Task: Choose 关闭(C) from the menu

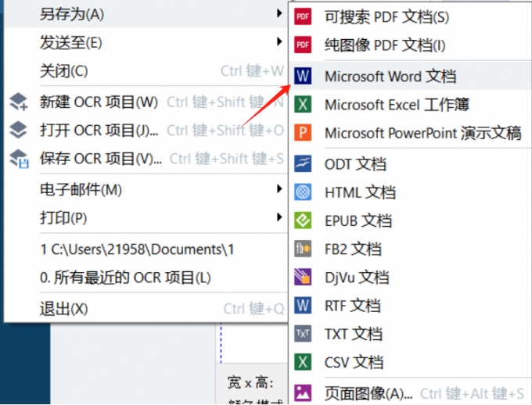Action: coord(146,71)
